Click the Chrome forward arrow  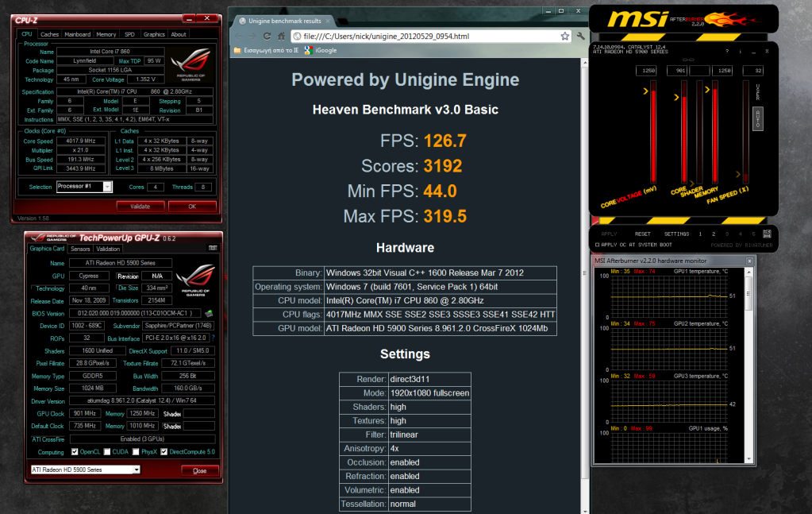(252, 37)
